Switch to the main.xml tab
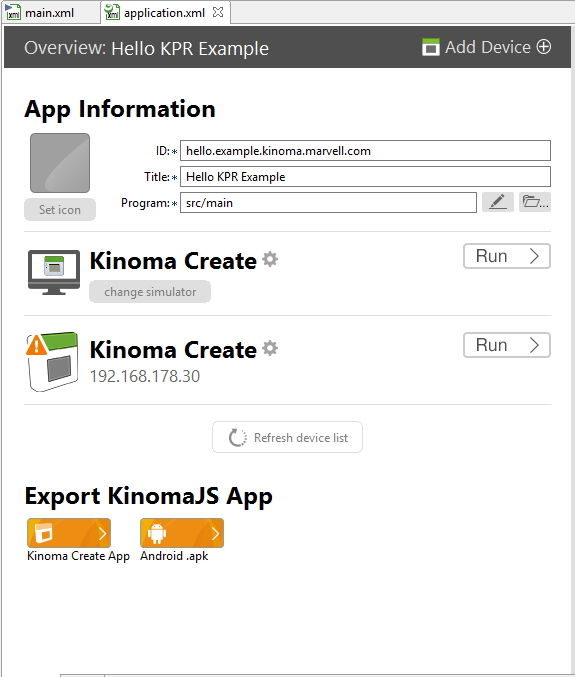The height and width of the screenshot is (677, 575). (50, 13)
